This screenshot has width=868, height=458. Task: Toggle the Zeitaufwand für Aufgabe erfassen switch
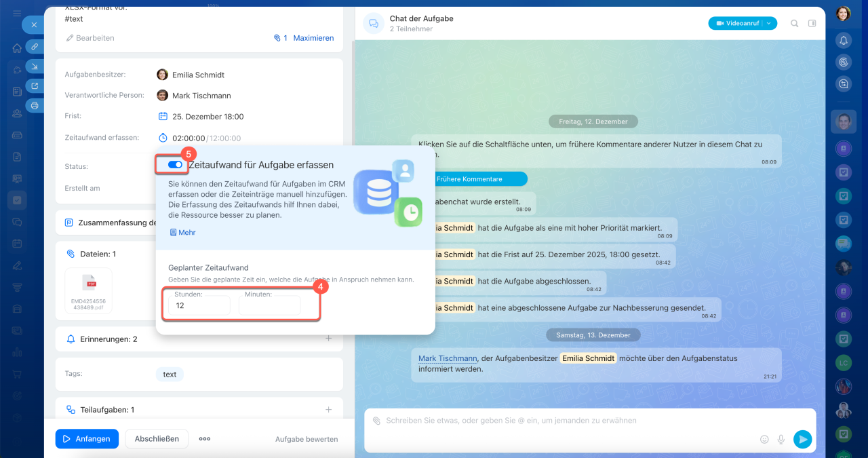tap(175, 164)
